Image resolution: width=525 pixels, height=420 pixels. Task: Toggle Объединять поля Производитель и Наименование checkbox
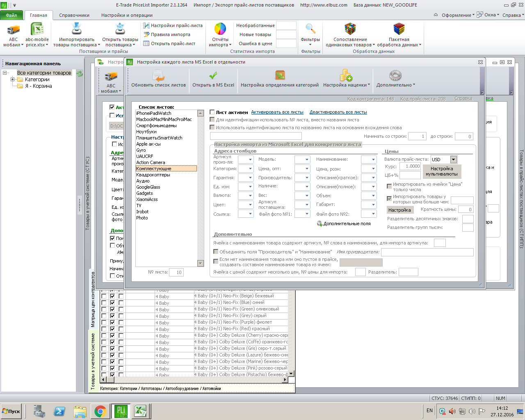(216, 252)
